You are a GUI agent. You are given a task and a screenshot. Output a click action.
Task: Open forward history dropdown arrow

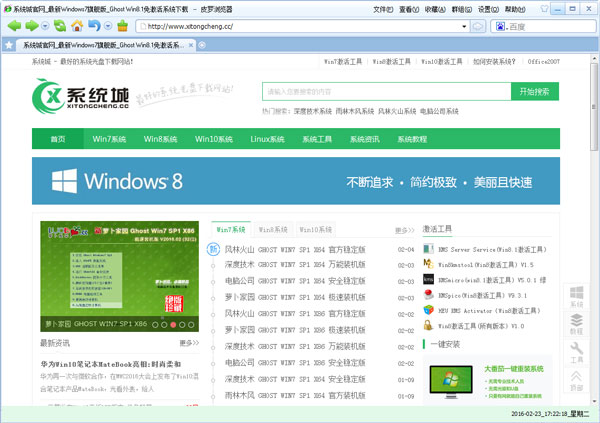click(45, 26)
